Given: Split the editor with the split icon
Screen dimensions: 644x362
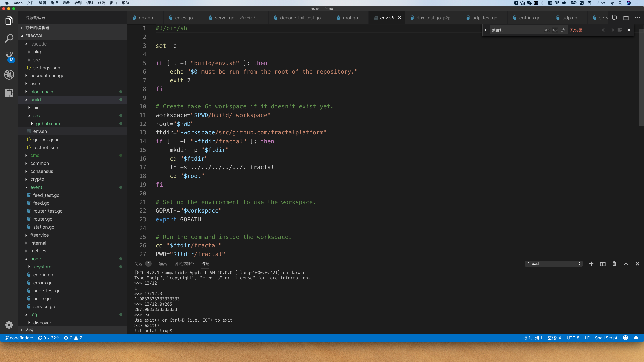Looking at the screenshot, I should (x=626, y=18).
